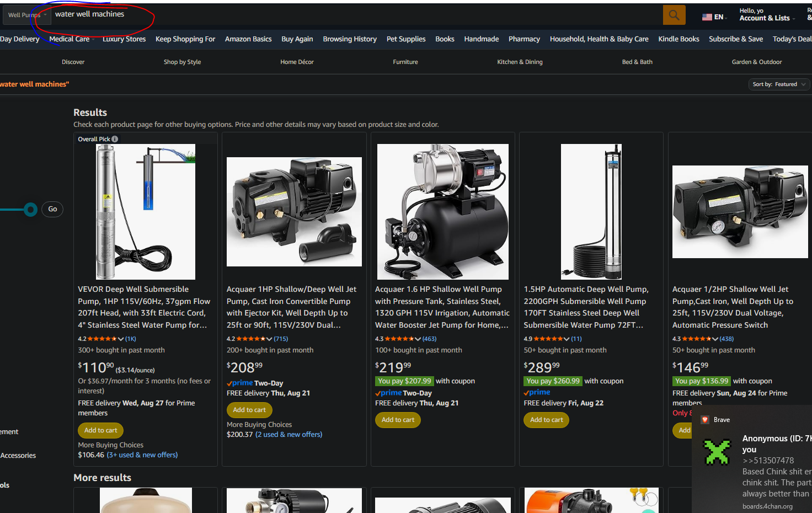This screenshot has height=513, width=812.
Task: Open the Account & Lists menu
Action: [767, 15]
